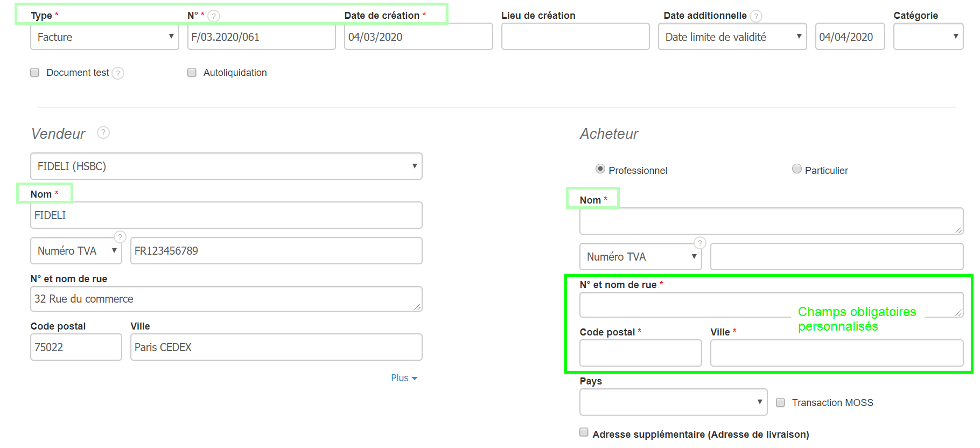Expand the seller's Numéro TVA type dropdown
The width and height of the screenshot is (980, 448).
(x=76, y=251)
